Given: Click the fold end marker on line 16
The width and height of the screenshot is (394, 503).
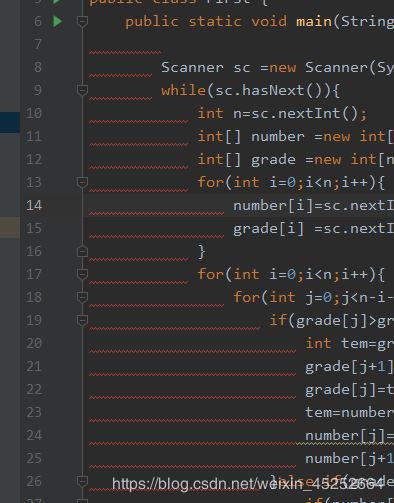Looking at the screenshot, I should point(82,251).
